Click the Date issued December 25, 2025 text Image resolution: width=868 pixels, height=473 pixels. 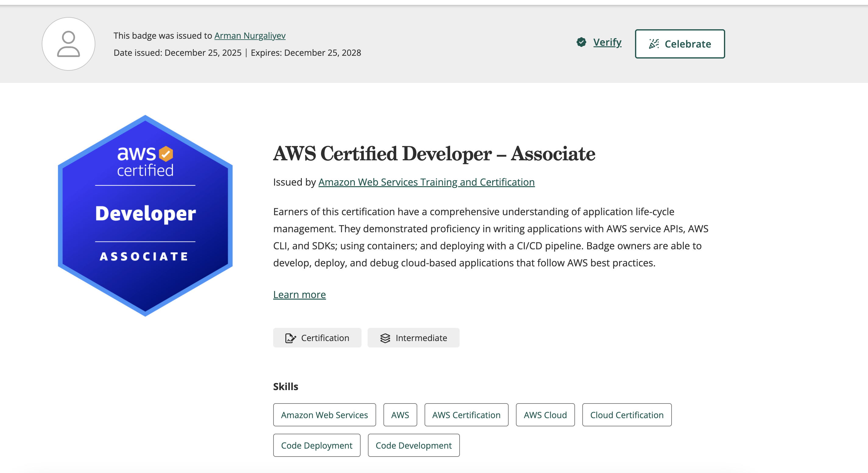178,53
